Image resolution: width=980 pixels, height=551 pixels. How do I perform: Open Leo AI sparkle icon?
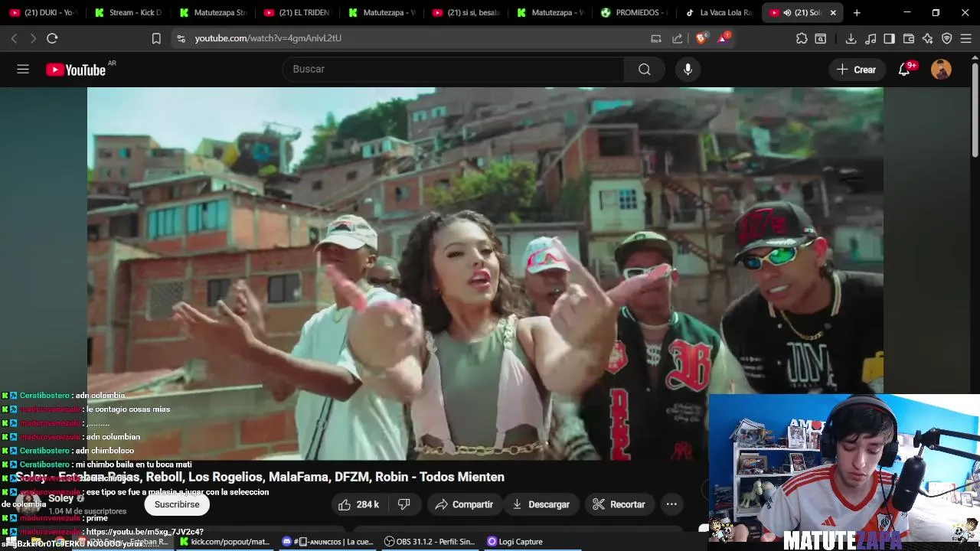[x=927, y=38]
